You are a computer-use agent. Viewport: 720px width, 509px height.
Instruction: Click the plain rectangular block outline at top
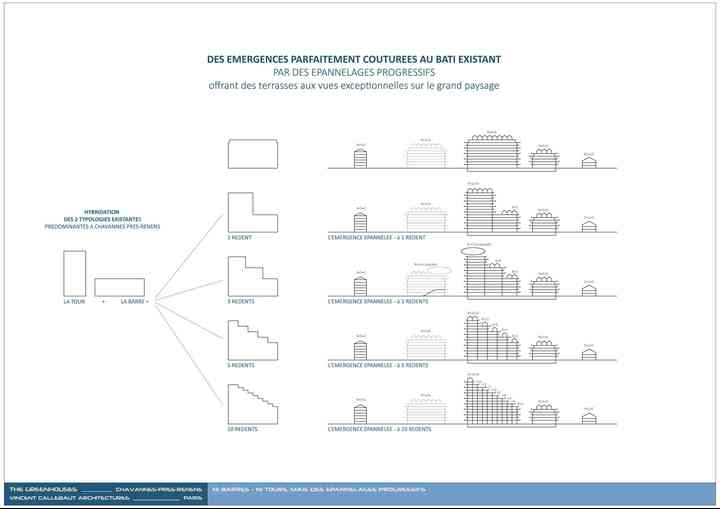(x=253, y=153)
